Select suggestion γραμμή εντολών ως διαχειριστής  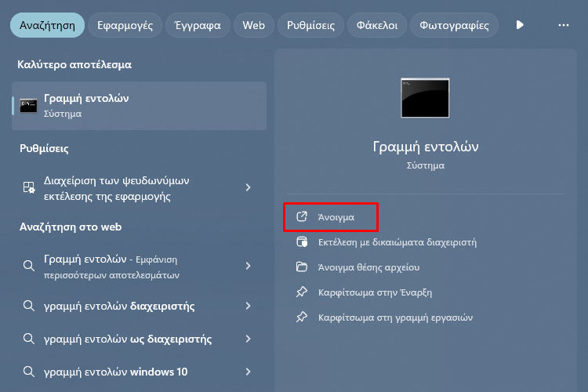tap(139, 339)
